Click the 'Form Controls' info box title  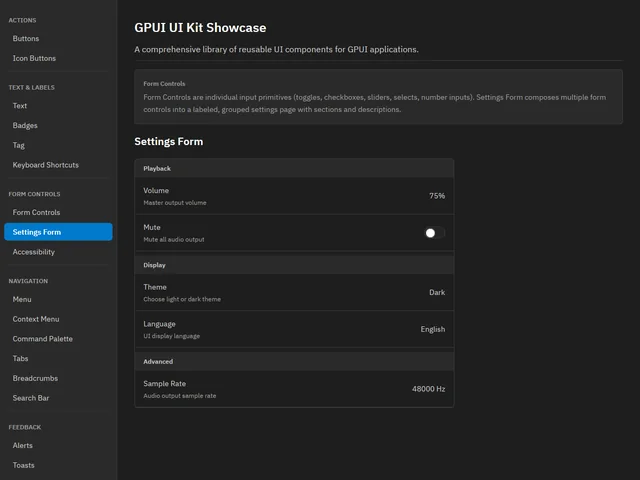164,84
